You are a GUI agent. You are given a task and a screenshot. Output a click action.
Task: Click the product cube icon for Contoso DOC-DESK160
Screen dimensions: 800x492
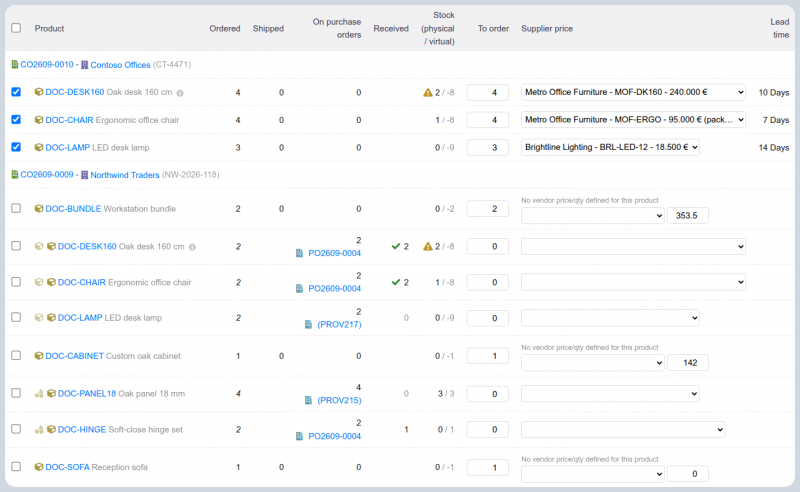tap(39, 92)
